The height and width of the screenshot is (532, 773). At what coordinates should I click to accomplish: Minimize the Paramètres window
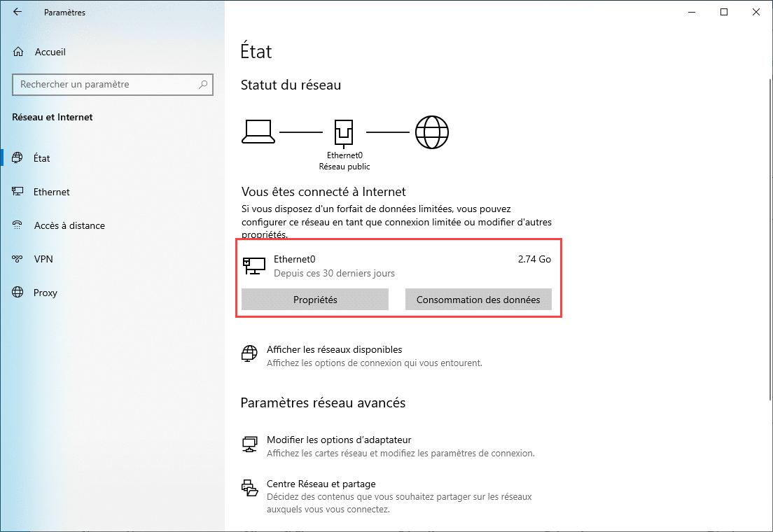(692, 12)
